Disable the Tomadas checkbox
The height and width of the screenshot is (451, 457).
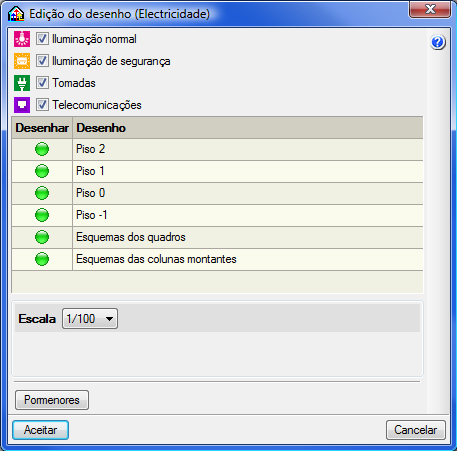click(42, 83)
